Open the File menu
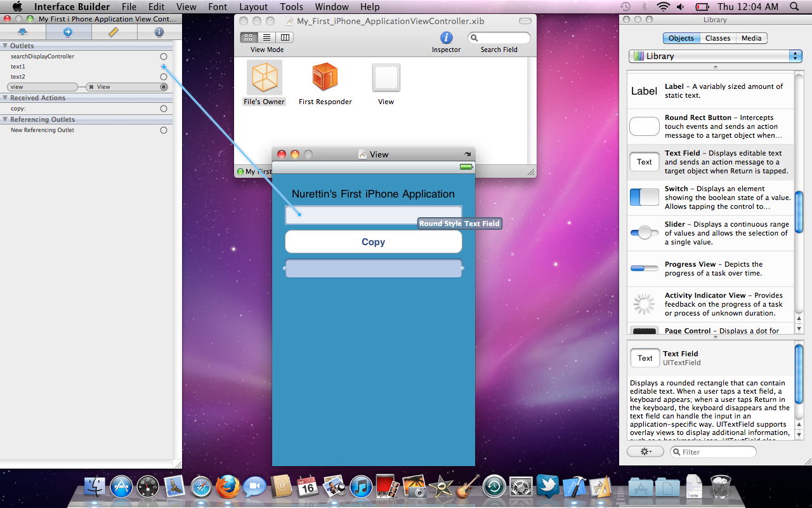Viewport: 812px width, 508px height. (x=129, y=7)
